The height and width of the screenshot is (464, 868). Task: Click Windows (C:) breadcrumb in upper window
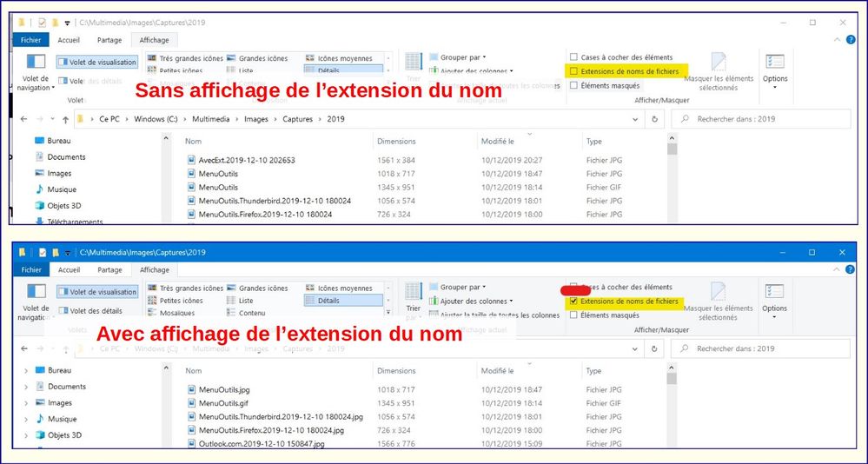coord(156,119)
